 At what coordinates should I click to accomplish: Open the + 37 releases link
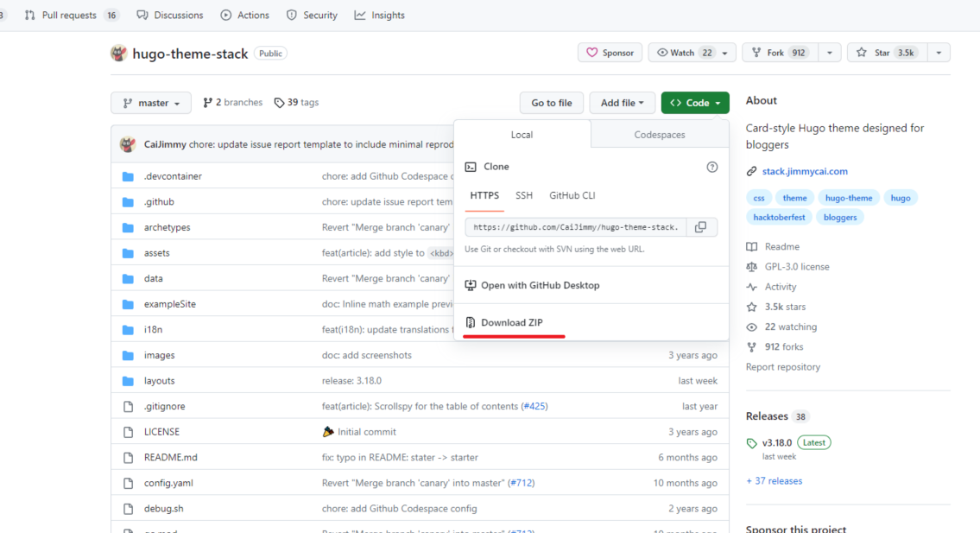(x=774, y=481)
